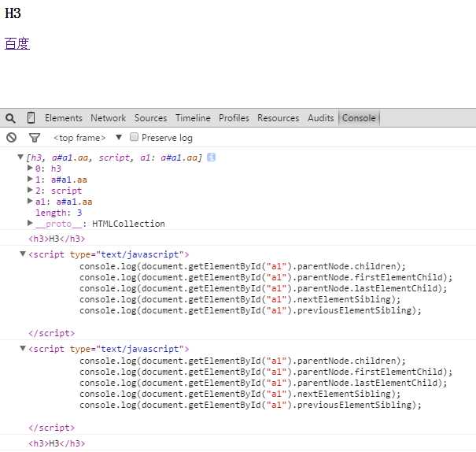Clear the console log
476x452 pixels.
point(11,138)
